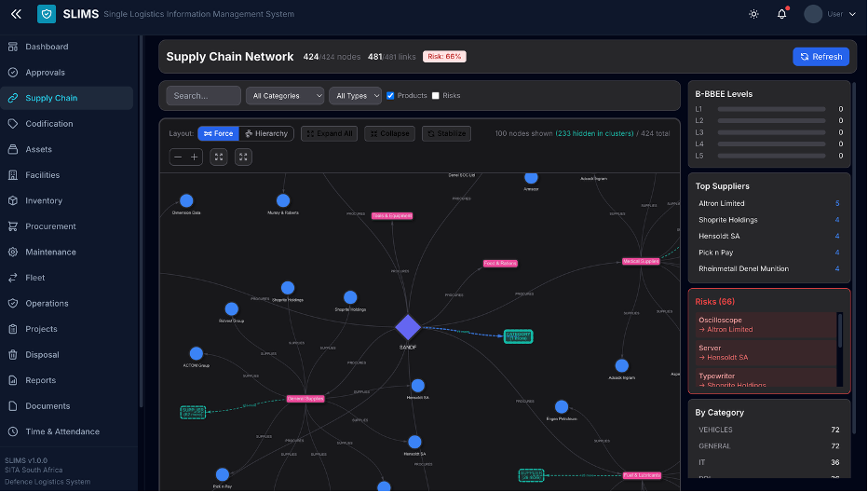Open Procurement in the sidebar
Image resolution: width=868 pixels, height=492 pixels.
pos(51,226)
